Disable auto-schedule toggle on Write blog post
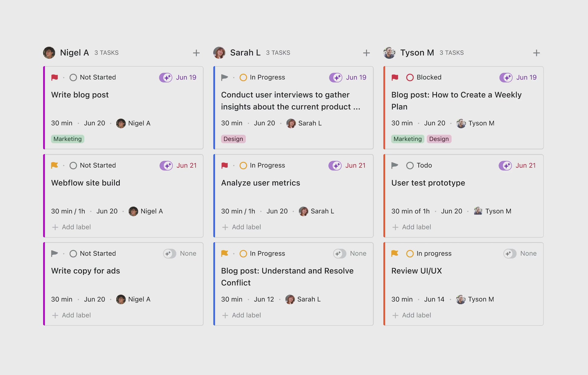This screenshot has height=375, width=588. pyautogui.click(x=166, y=77)
